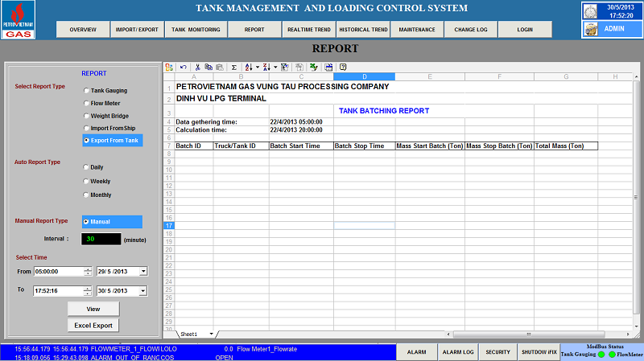Open the Sort Descending dropdown arrow
The image size is (644, 361).
tap(275, 68)
